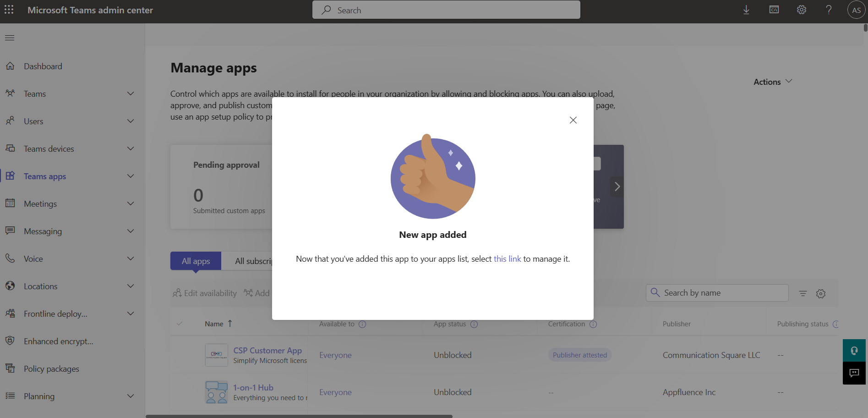The height and width of the screenshot is (418, 868).
Task: Open the Microsoft 365 app launcher waffle
Action: [9, 10]
